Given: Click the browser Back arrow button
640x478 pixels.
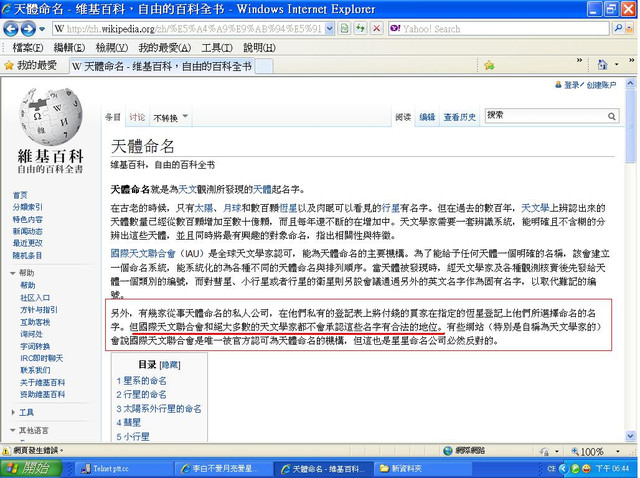Looking at the screenshot, I should coord(11,29).
